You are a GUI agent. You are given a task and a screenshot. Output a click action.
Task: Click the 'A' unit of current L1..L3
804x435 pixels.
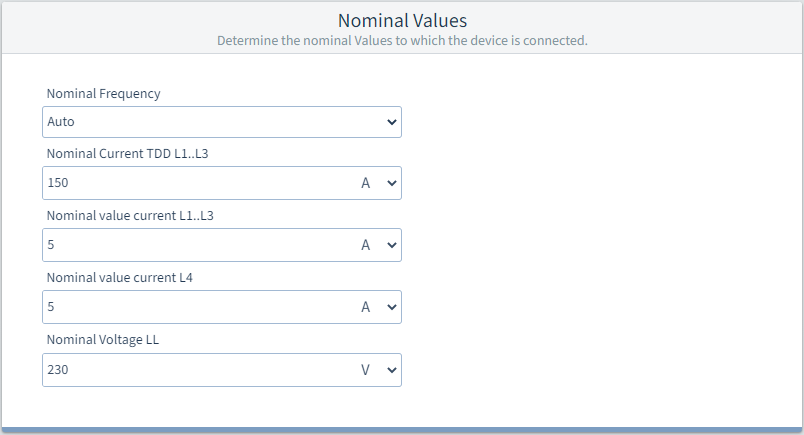click(x=366, y=245)
